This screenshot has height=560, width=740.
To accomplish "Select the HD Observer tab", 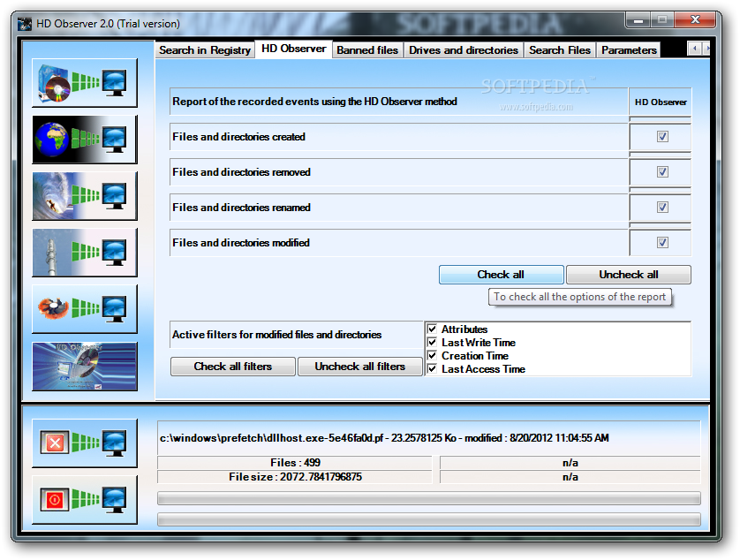I will pyautogui.click(x=293, y=49).
